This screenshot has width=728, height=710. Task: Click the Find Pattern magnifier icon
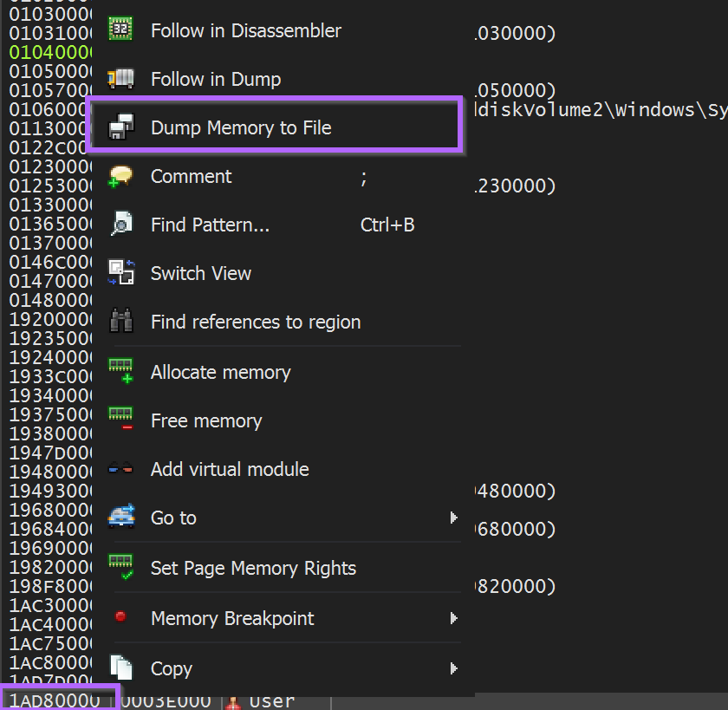pos(121,225)
